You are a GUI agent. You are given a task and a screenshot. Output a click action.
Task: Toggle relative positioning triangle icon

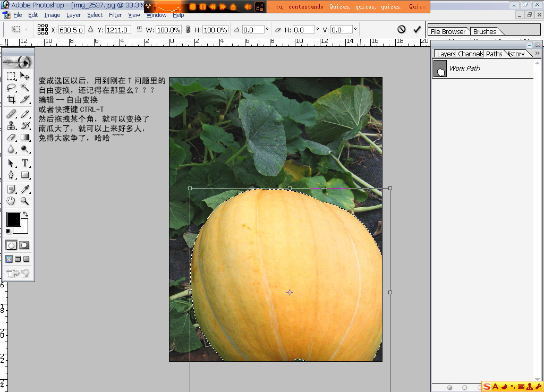pyautogui.click(x=90, y=30)
